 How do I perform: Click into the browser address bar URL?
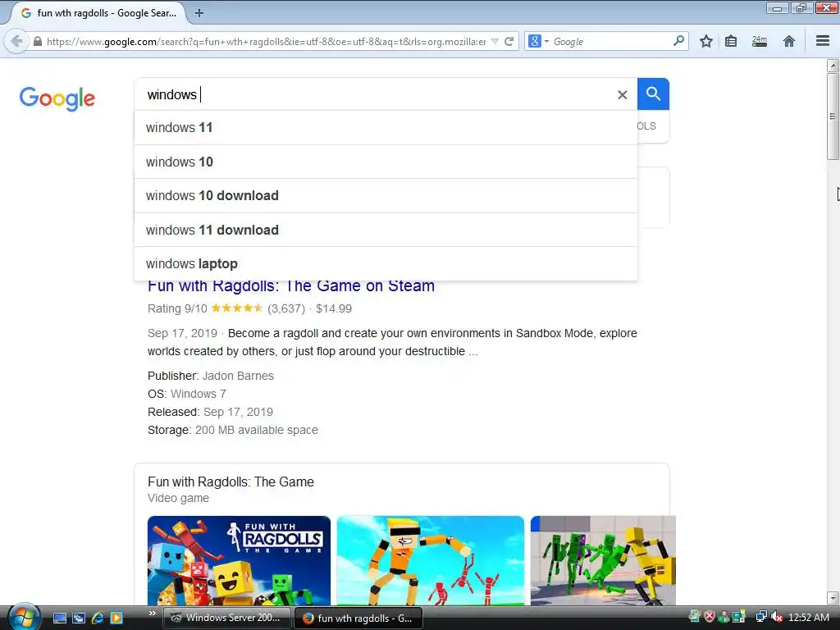[x=266, y=41]
